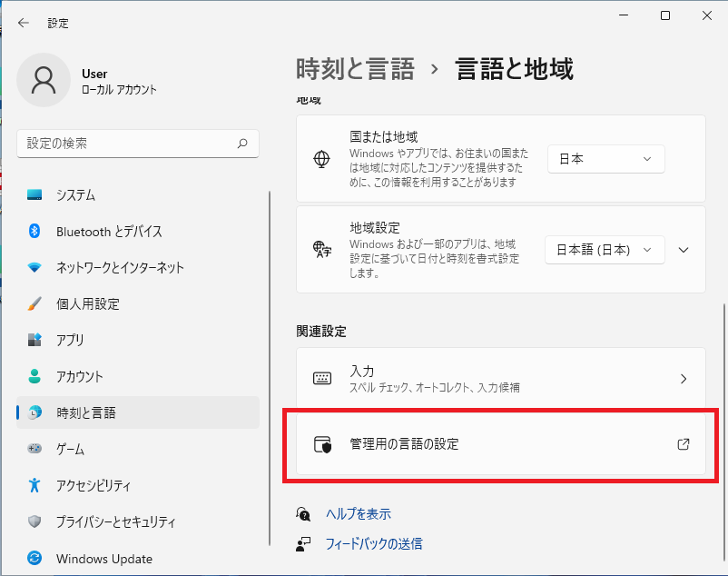Click the スペル チェック、オートコレクト、入力候補 description
This screenshot has width=728, height=576.
(435, 387)
